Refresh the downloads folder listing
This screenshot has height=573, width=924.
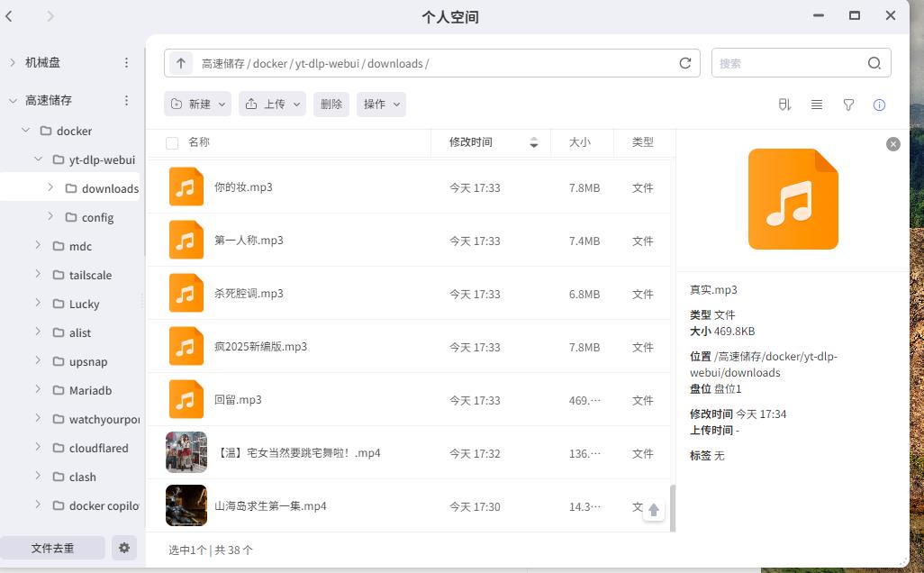(x=684, y=63)
